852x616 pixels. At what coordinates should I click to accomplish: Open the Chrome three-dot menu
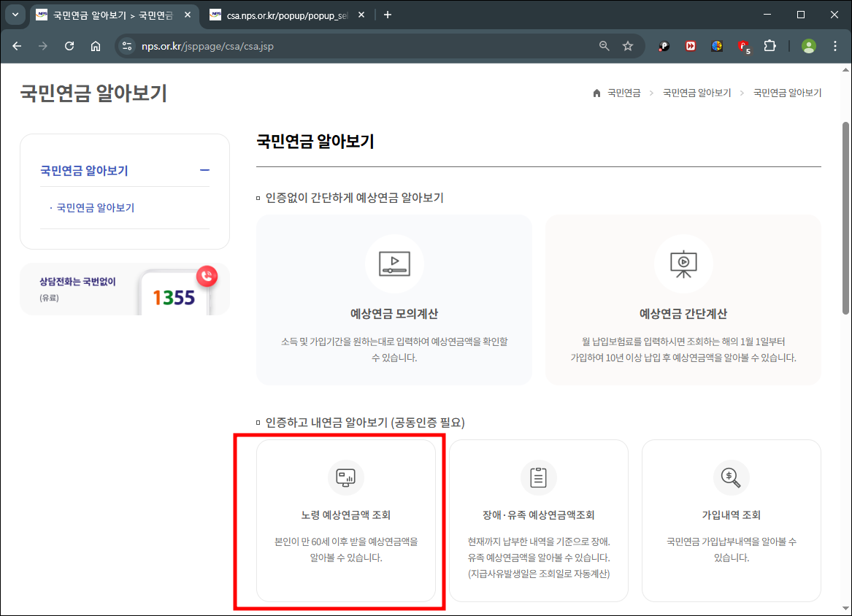coord(835,45)
